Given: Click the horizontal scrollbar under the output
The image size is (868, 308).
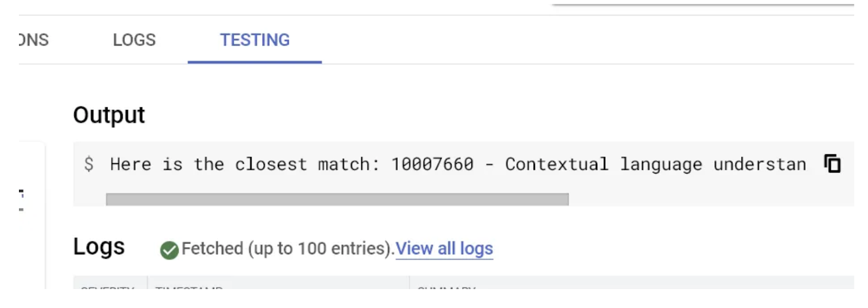Looking at the screenshot, I should [337, 199].
